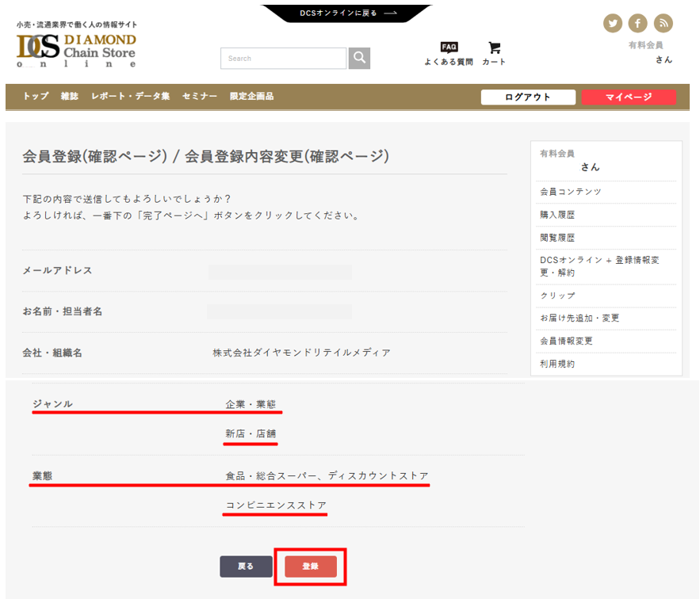Screen dimensions: 700x599
Task: Click the DIAMOND Chain Store logo
Action: [76, 51]
